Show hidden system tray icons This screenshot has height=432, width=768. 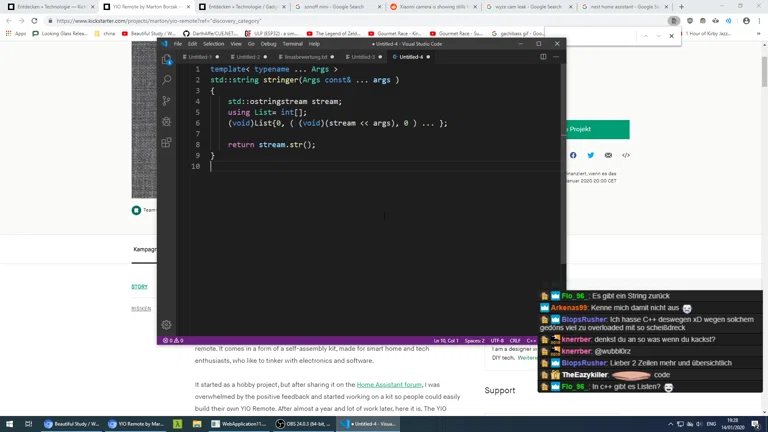(670, 424)
